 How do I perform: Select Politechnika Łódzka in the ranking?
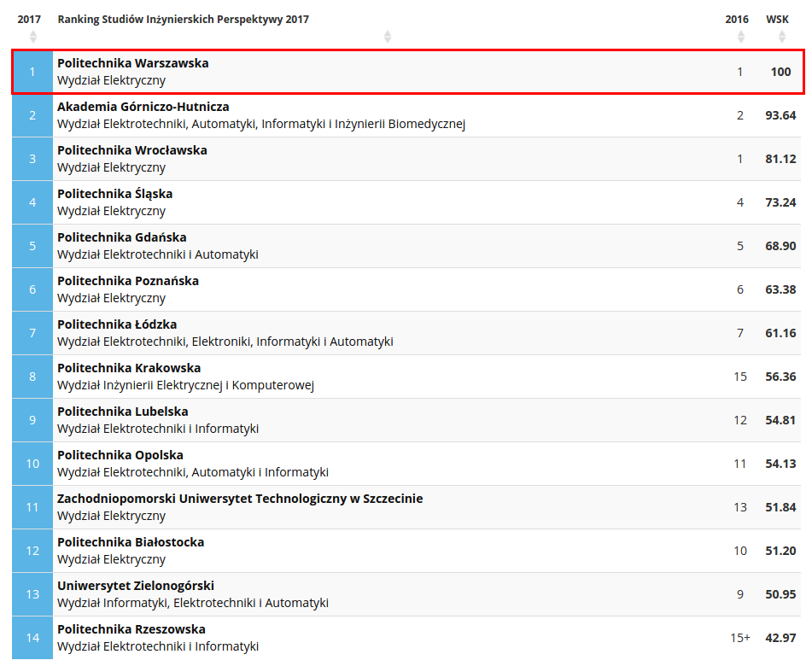[x=117, y=324]
